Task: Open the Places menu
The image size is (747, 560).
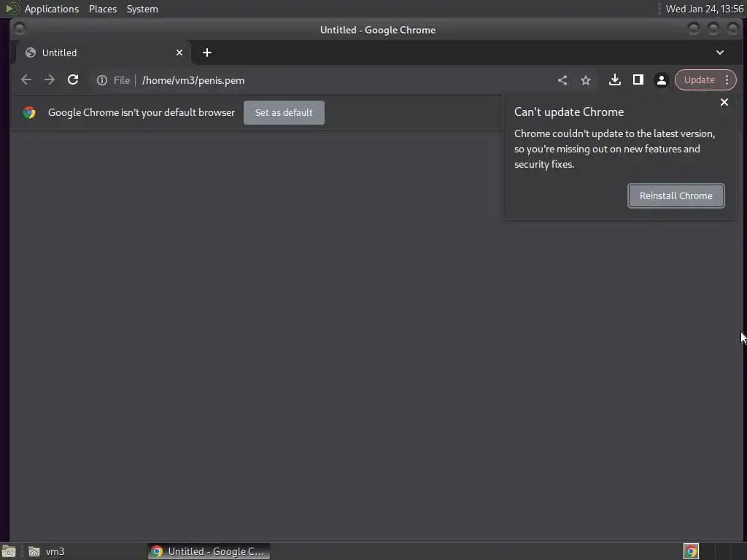Action: (103, 9)
